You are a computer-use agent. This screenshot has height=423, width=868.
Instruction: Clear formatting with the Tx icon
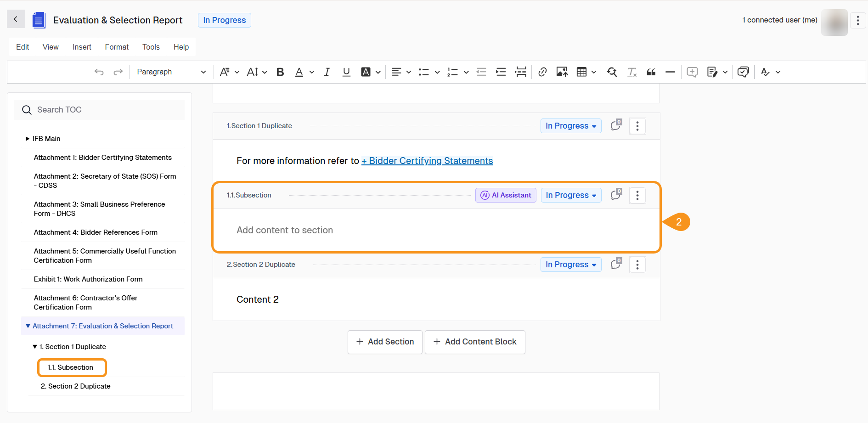(632, 72)
